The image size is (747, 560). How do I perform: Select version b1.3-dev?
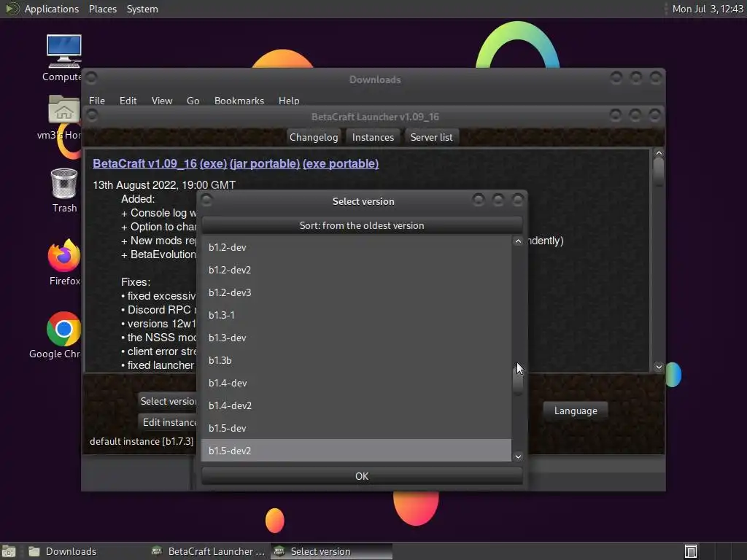(356, 338)
